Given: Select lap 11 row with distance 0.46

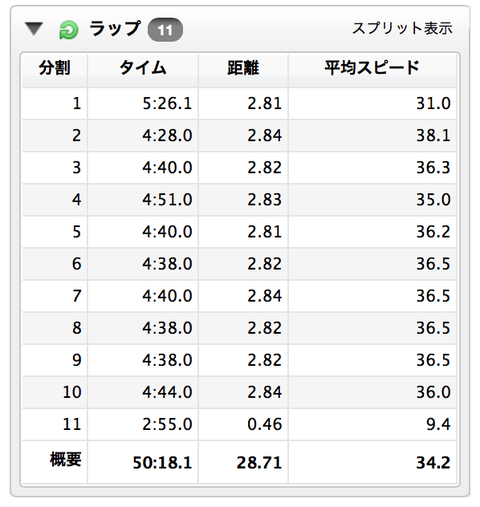Looking at the screenshot, I should 239,424.
